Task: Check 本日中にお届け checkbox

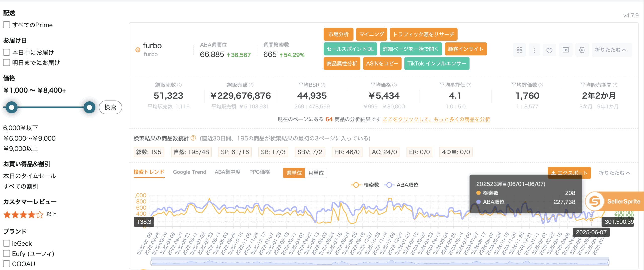Action: (7, 52)
